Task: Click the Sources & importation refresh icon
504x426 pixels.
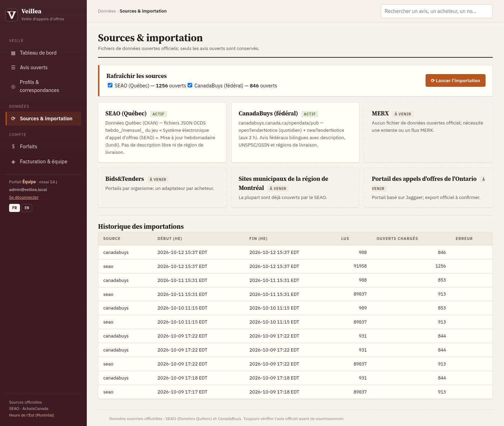Action: point(13,119)
